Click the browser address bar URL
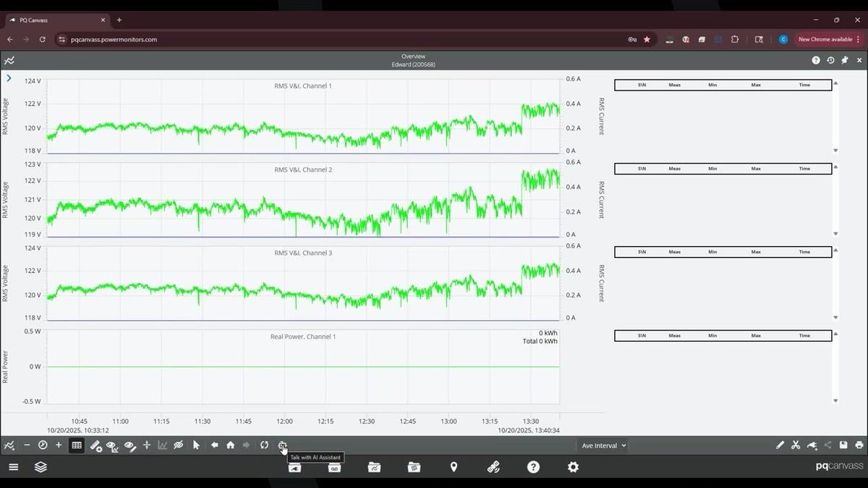Image resolution: width=868 pixels, height=488 pixels. point(114,39)
